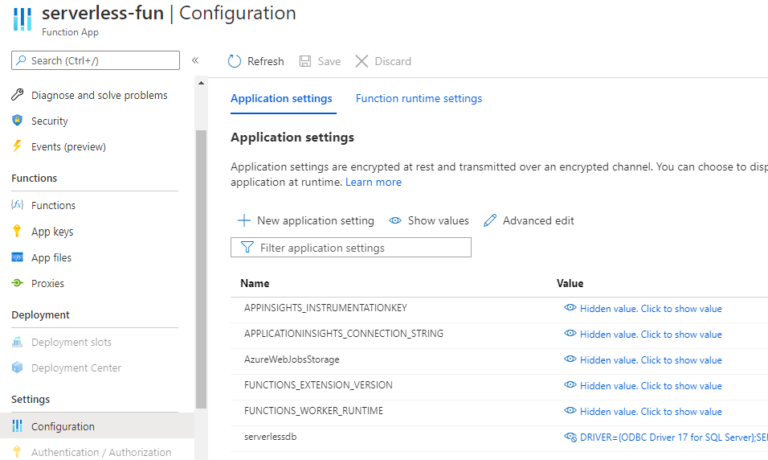Click the sidebar Search box
The width and height of the screenshot is (768, 460).
pos(96,61)
